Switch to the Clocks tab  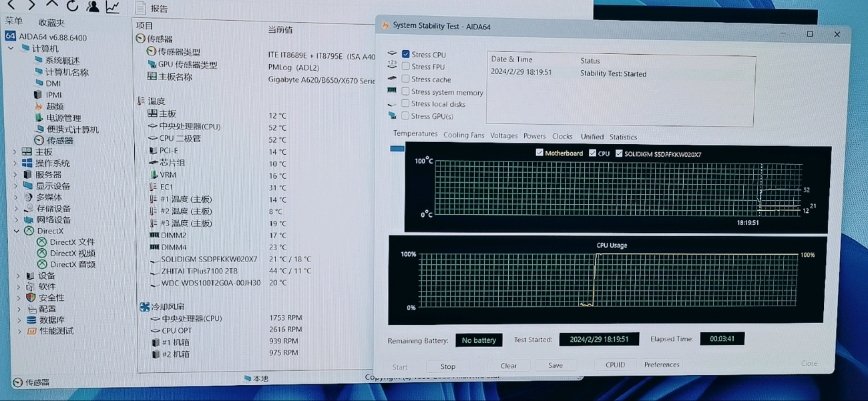tap(562, 136)
